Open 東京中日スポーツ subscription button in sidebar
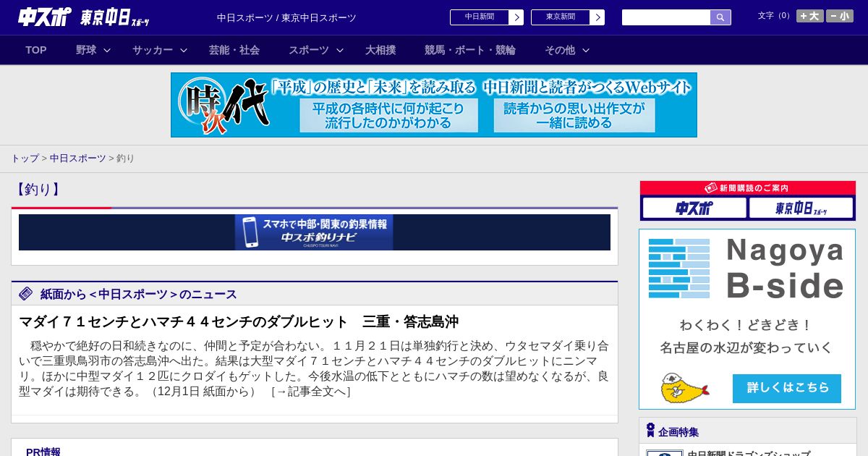Screen dimensions: 868x456 pos(801,208)
